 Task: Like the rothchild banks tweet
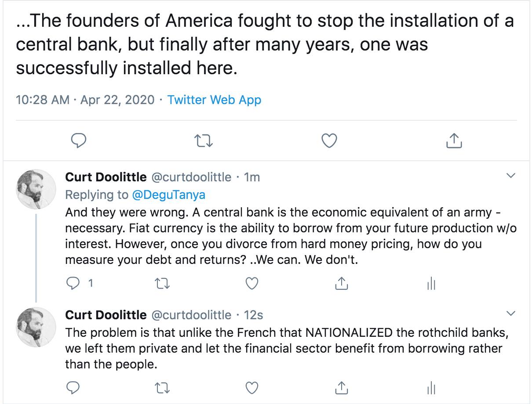tap(251, 387)
